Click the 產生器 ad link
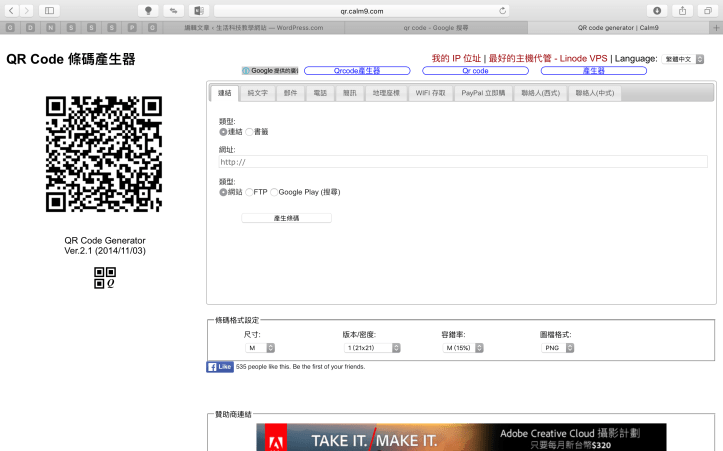Screen dimensions: 723x451 coord(593,71)
